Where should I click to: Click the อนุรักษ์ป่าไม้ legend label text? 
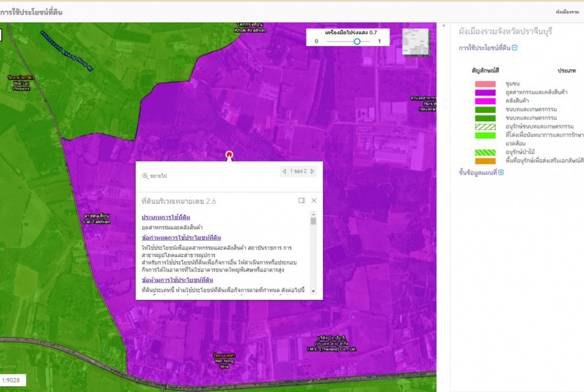520,152
